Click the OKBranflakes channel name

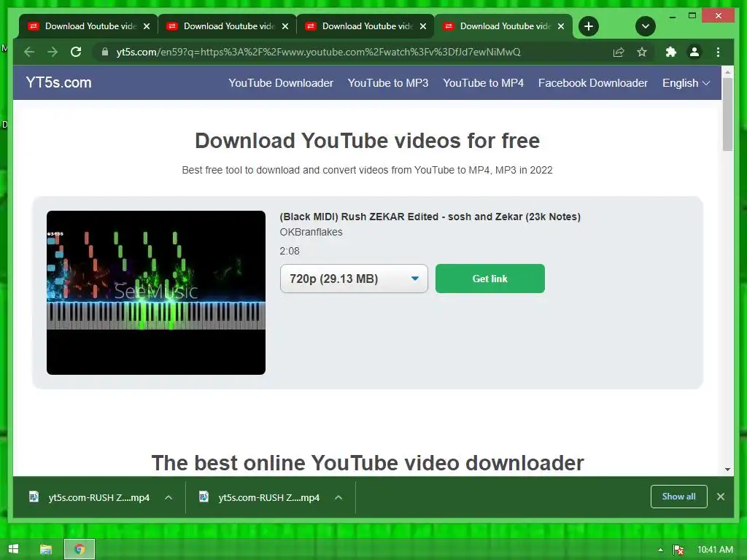point(311,232)
